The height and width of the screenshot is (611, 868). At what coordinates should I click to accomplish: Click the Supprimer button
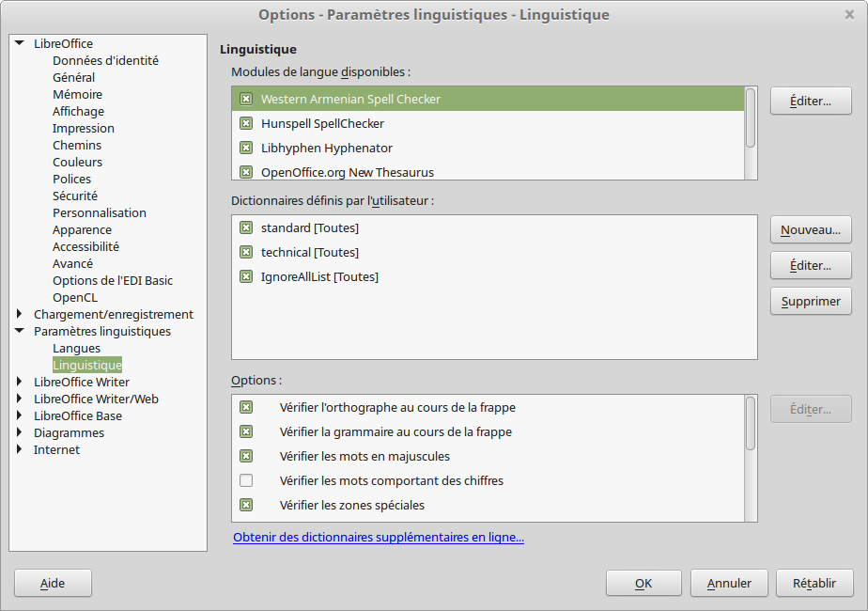tap(811, 302)
